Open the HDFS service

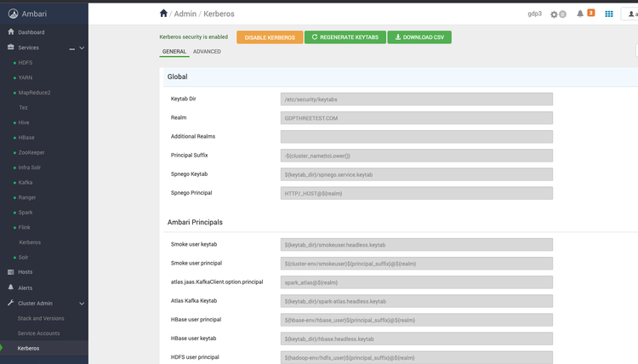[26, 63]
